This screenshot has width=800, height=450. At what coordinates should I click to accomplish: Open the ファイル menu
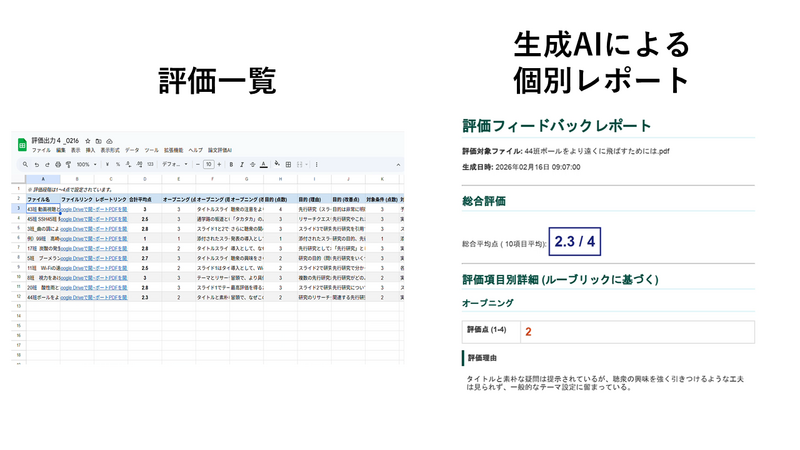pyautogui.click(x=41, y=150)
